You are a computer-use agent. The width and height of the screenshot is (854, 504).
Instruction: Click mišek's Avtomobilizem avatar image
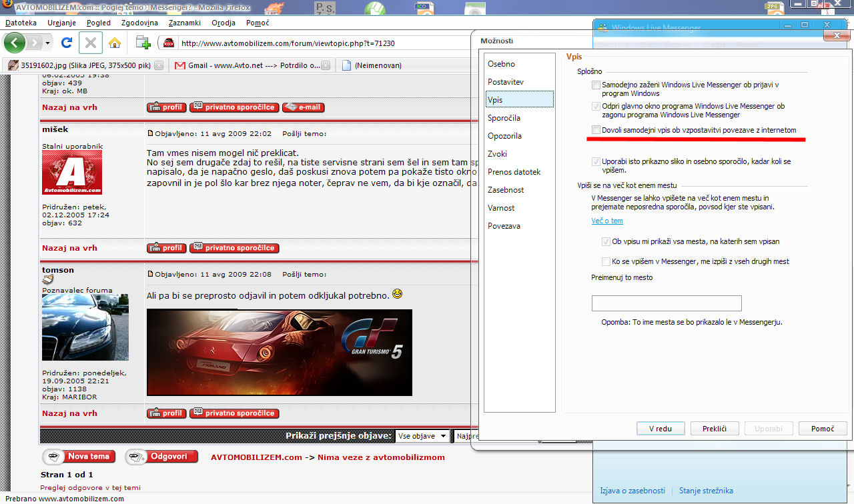click(72, 172)
